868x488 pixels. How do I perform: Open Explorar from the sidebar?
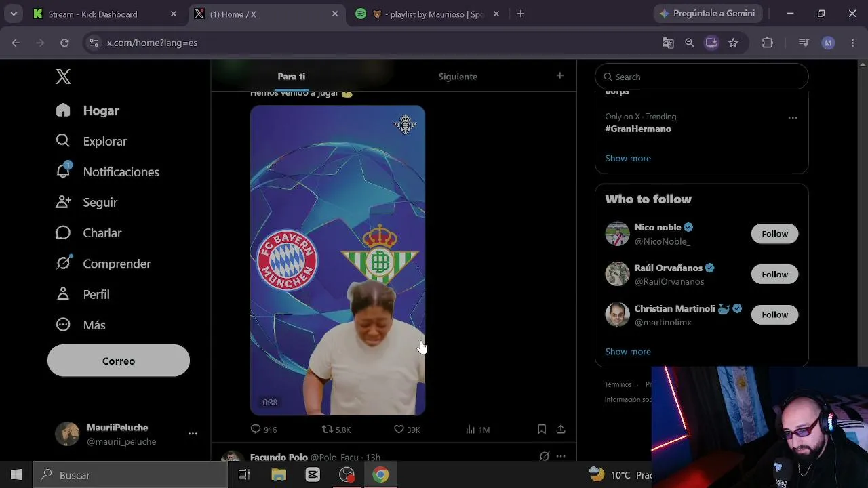tap(92, 141)
